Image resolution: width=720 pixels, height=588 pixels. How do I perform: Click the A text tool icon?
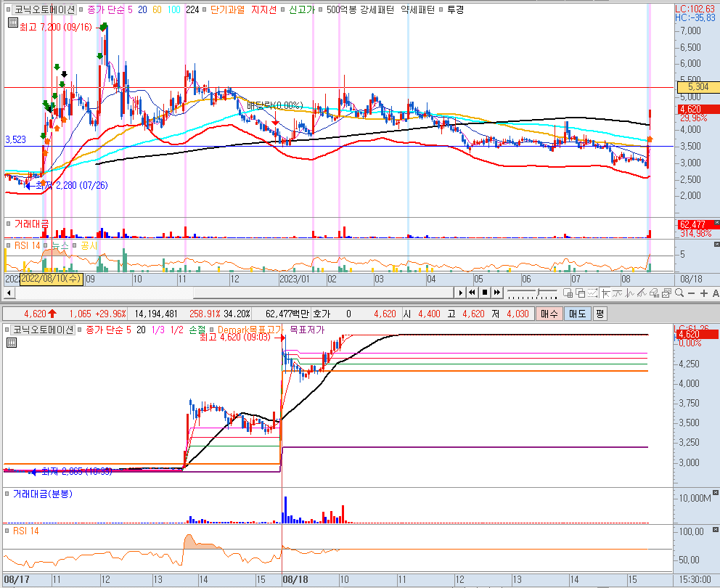click(x=716, y=293)
